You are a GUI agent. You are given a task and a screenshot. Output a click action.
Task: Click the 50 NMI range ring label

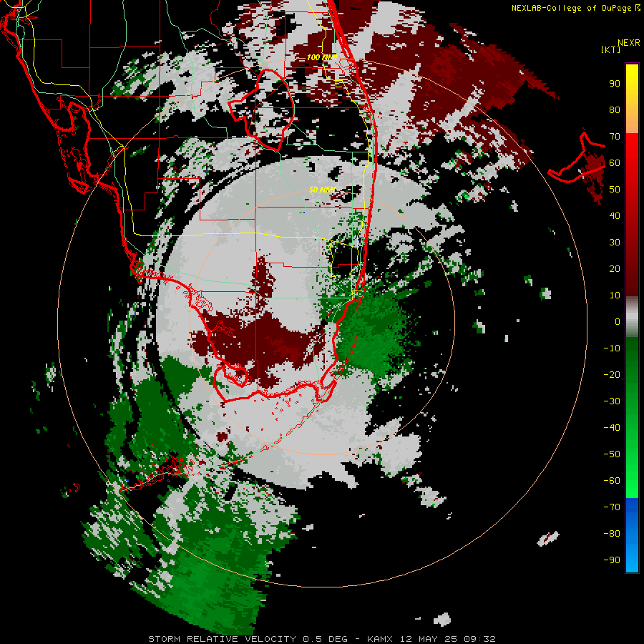[322, 190]
